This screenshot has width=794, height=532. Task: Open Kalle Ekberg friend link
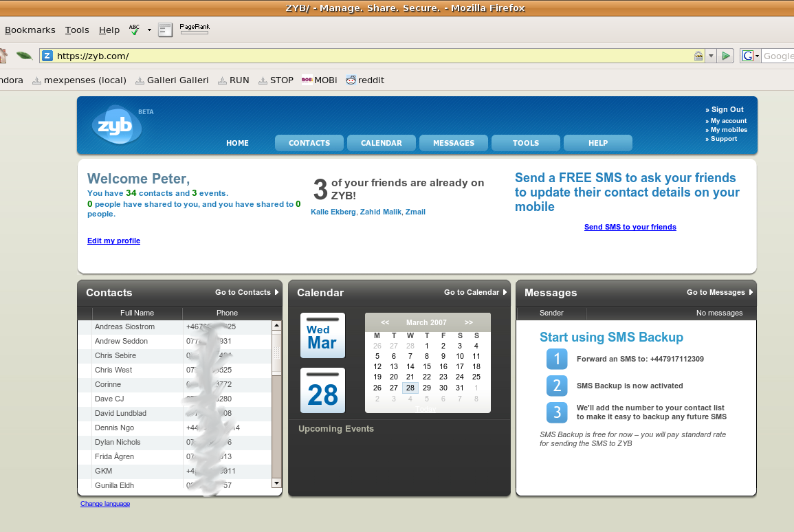pos(333,212)
